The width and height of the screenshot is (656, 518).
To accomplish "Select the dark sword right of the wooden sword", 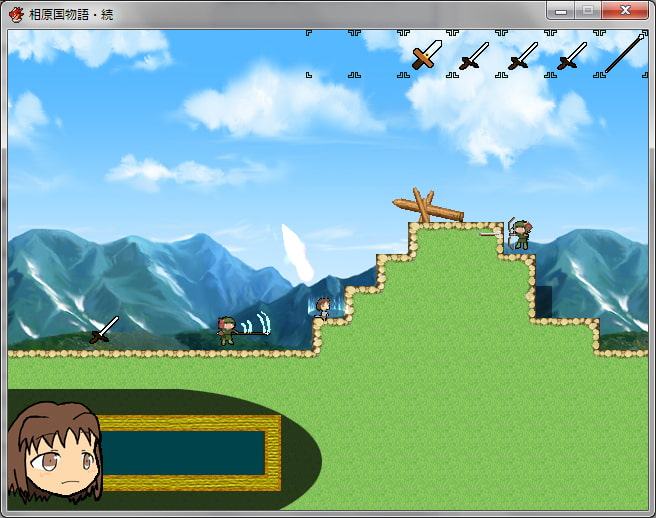I will [x=474, y=54].
